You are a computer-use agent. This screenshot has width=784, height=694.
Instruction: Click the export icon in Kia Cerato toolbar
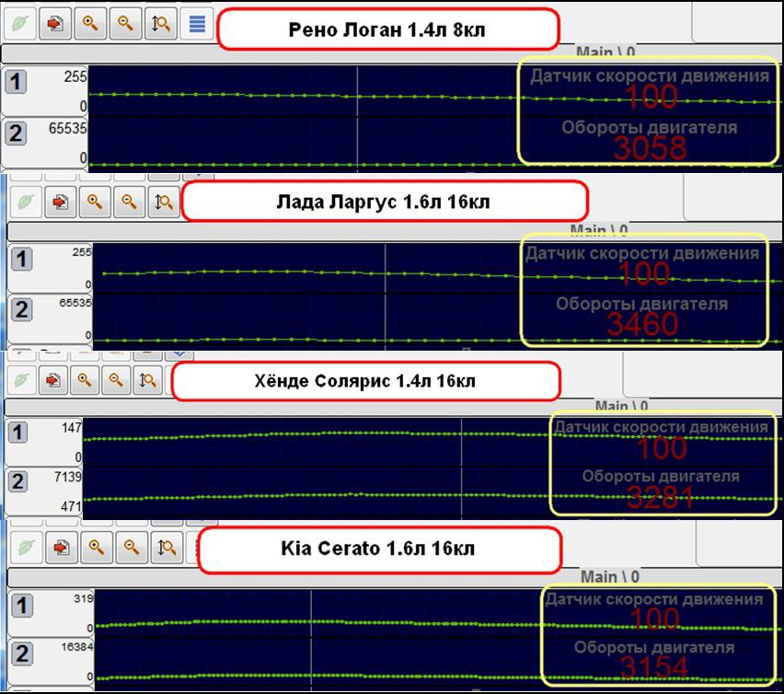pyautogui.click(x=61, y=548)
